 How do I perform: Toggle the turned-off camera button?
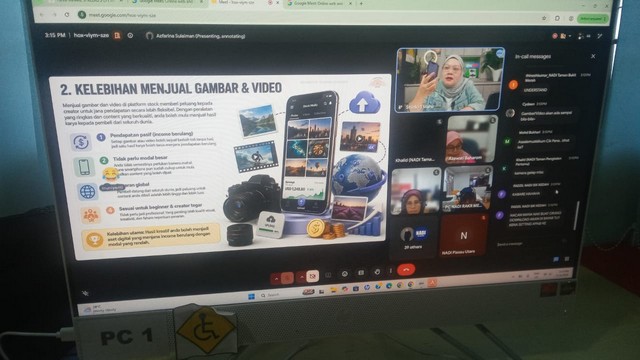tap(313, 277)
